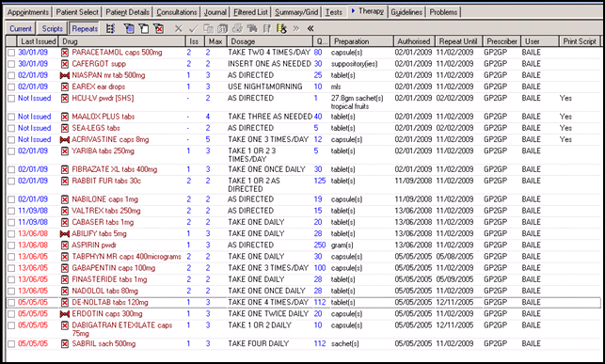Tick the checkbox for CAFERGOT supp
This screenshot has height=364, width=605.
point(11,64)
